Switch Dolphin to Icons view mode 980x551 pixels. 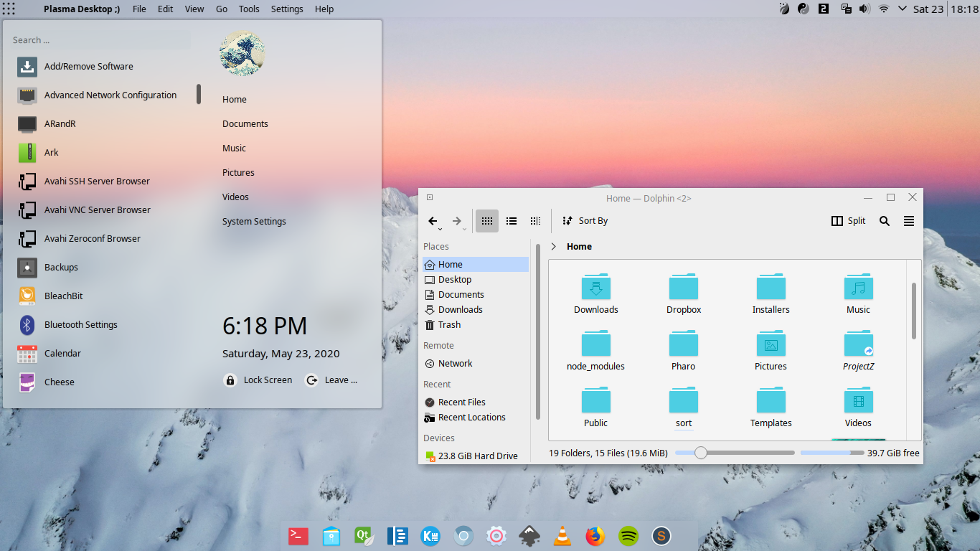[x=487, y=221]
